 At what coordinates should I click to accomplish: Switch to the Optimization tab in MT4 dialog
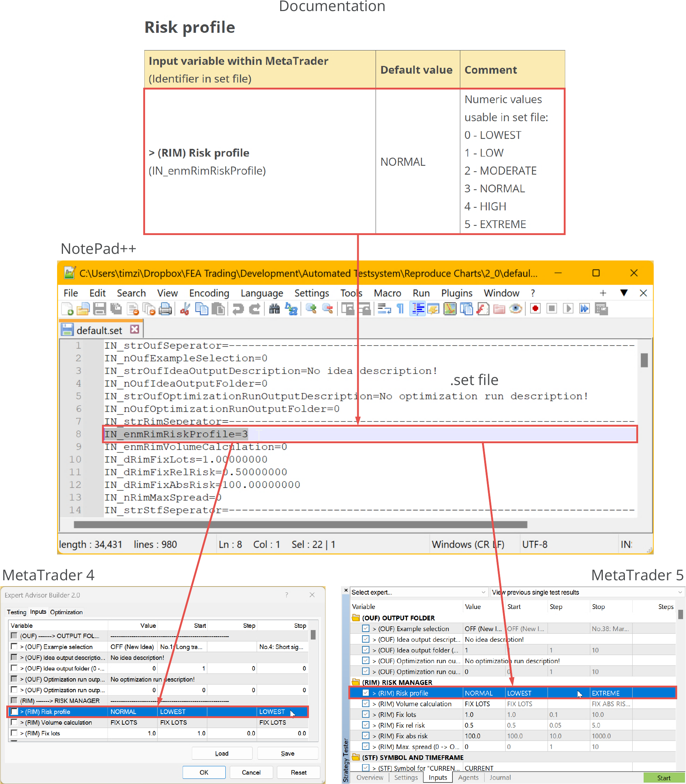[66, 612]
